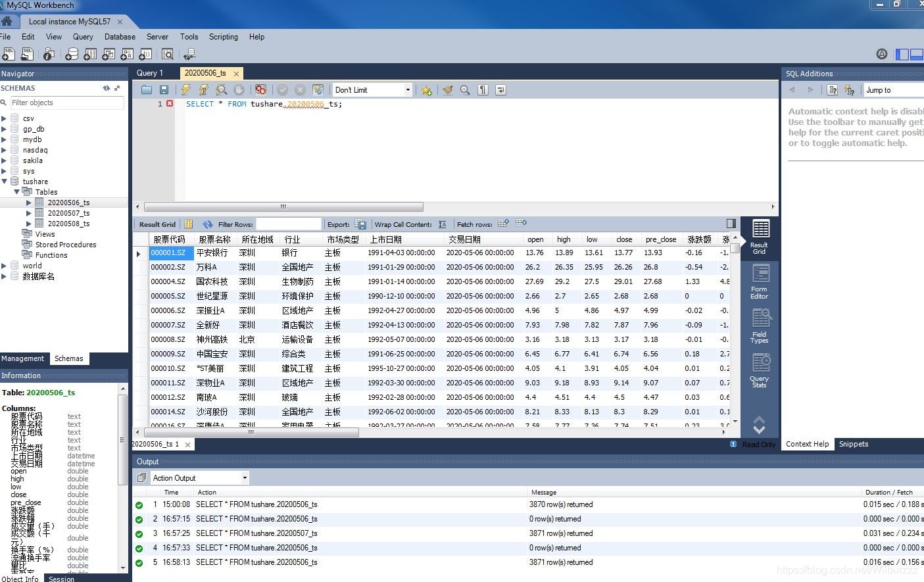Open find panel magnifier icon
Viewport: 924px width, 582px height.
[465, 90]
